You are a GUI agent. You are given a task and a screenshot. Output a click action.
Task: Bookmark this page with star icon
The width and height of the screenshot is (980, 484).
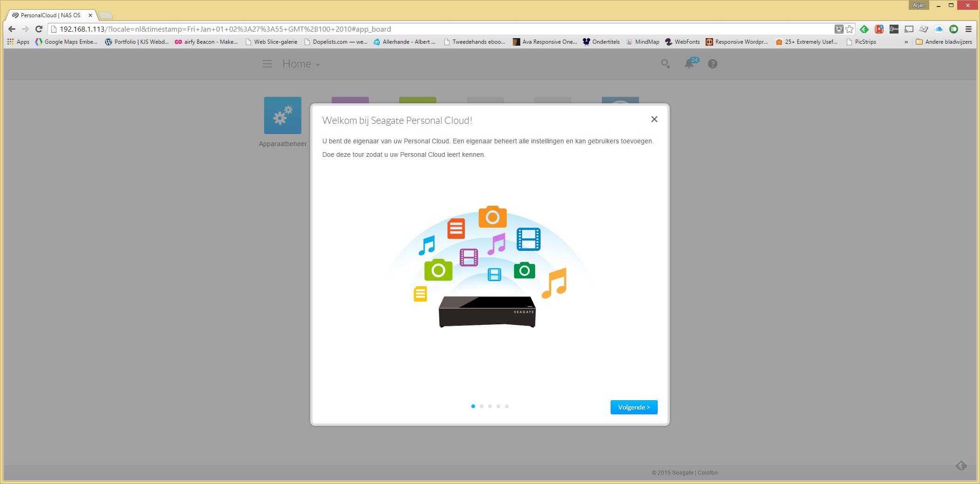pos(850,29)
